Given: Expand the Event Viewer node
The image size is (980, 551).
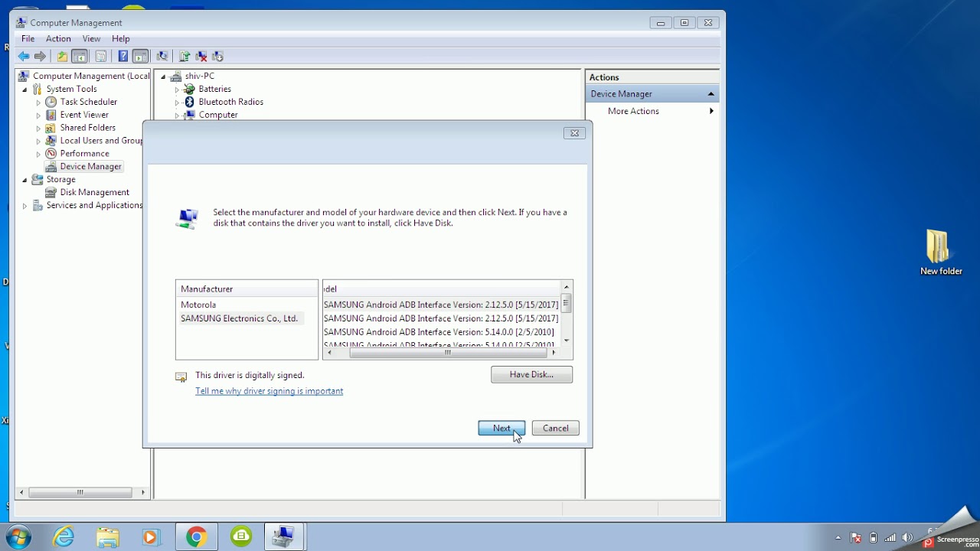Looking at the screenshot, I should coord(38,116).
